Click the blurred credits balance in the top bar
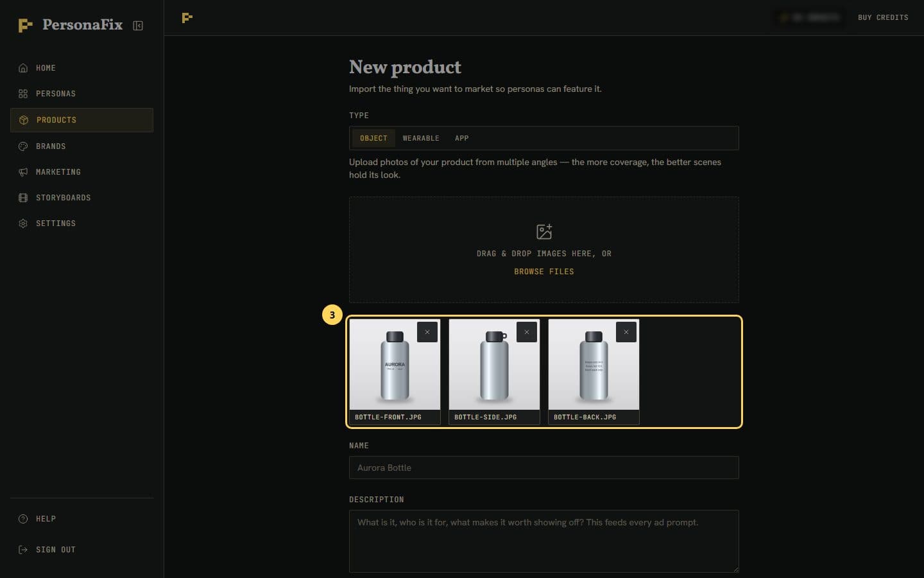Viewport: 924px width, 578px height. click(x=809, y=17)
